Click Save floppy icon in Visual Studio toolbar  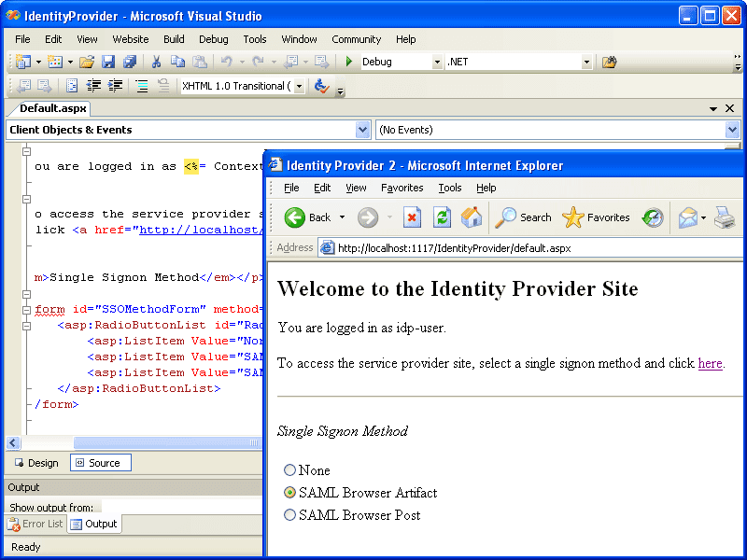point(108,62)
